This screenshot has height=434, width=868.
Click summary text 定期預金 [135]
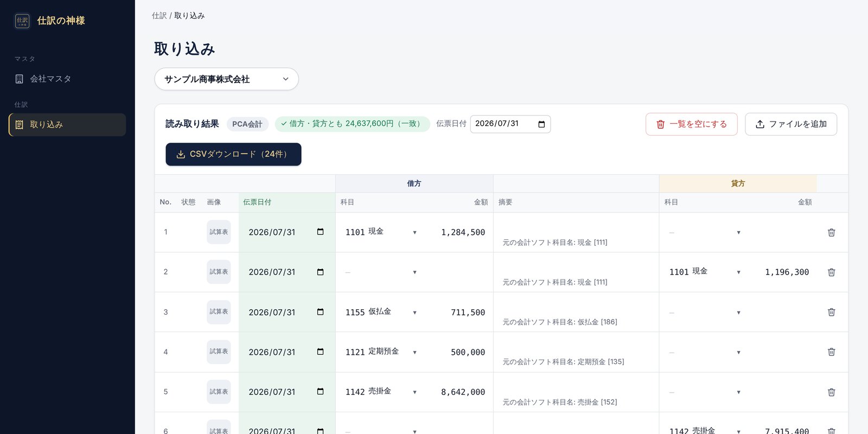(x=601, y=362)
